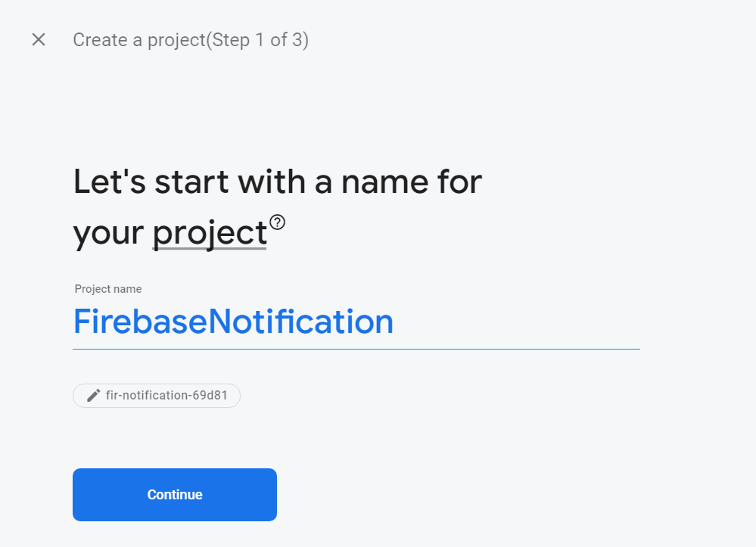This screenshot has width=756, height=547.
Task: Click the "Let's start with a name for" heading line
Action: [x=277, y=182]
